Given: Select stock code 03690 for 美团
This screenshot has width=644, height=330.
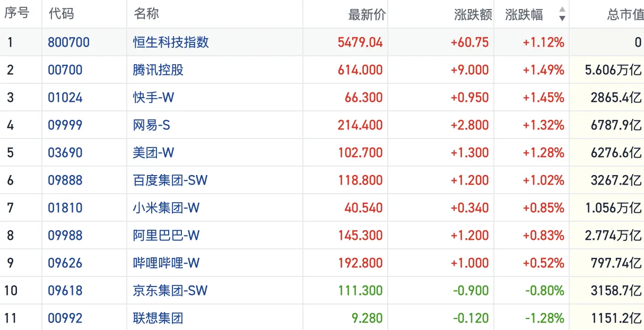Looking at the screenshot, I should point(65,153).
